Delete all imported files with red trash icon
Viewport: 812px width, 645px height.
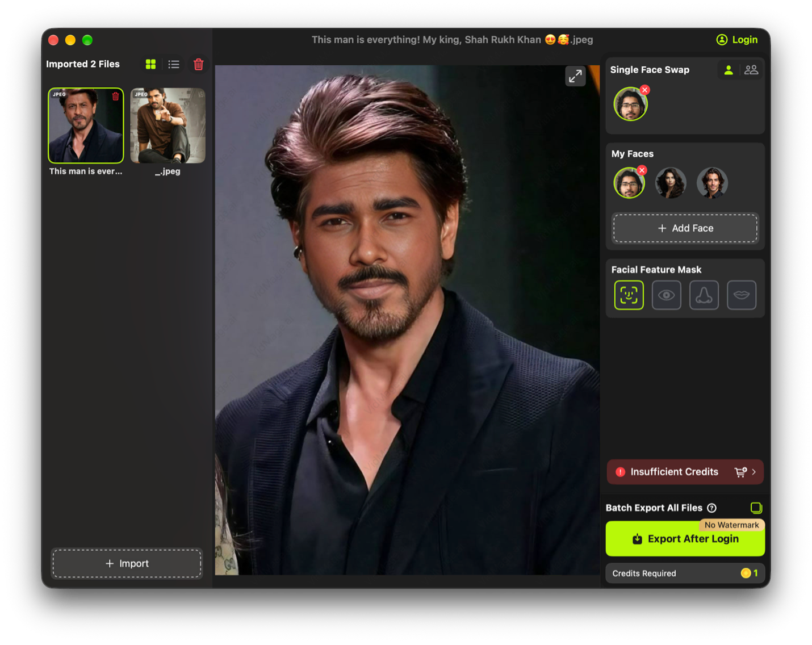coord(198,64)
